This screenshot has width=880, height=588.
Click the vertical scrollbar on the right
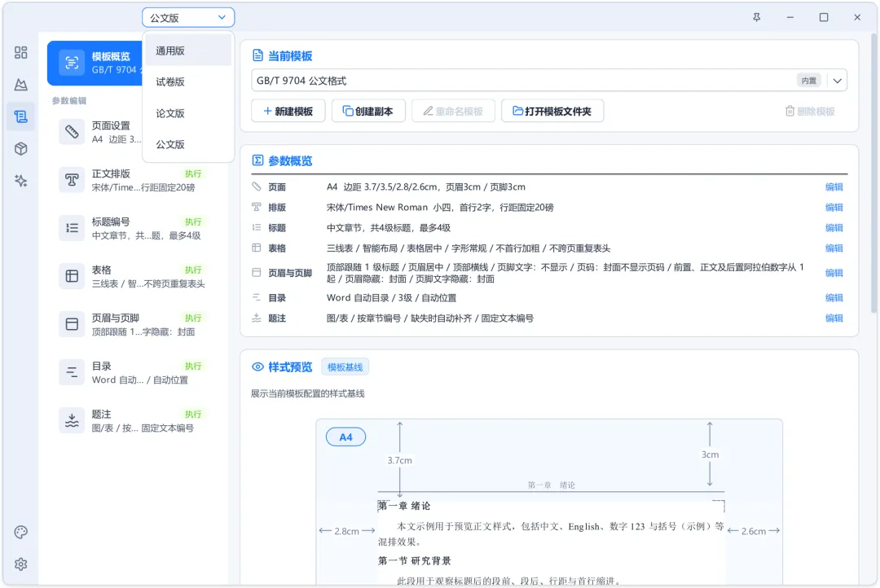pos(873,173)
